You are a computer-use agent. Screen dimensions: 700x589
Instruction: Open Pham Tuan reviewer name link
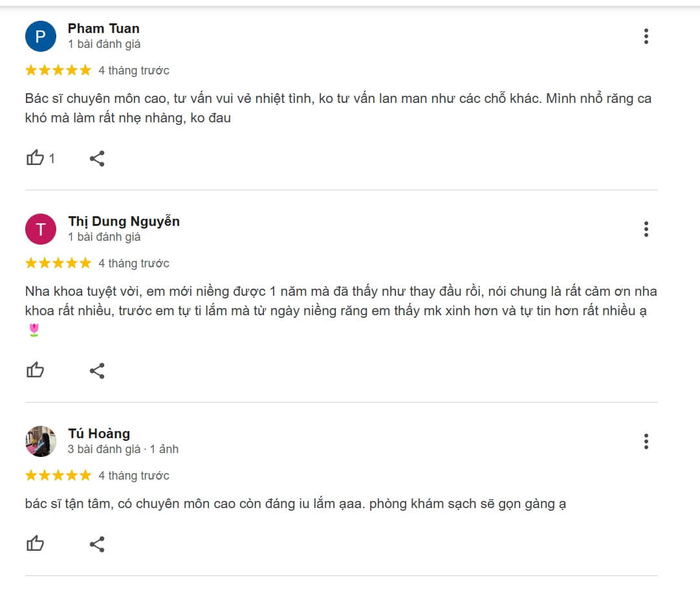pos(104,28)
